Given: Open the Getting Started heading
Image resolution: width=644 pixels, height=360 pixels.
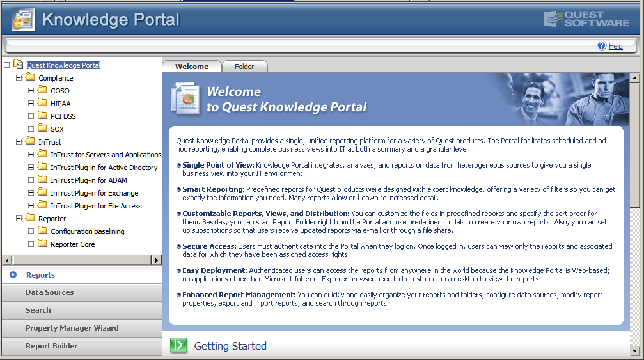Looking at the screenshot, I should [230, 346].
